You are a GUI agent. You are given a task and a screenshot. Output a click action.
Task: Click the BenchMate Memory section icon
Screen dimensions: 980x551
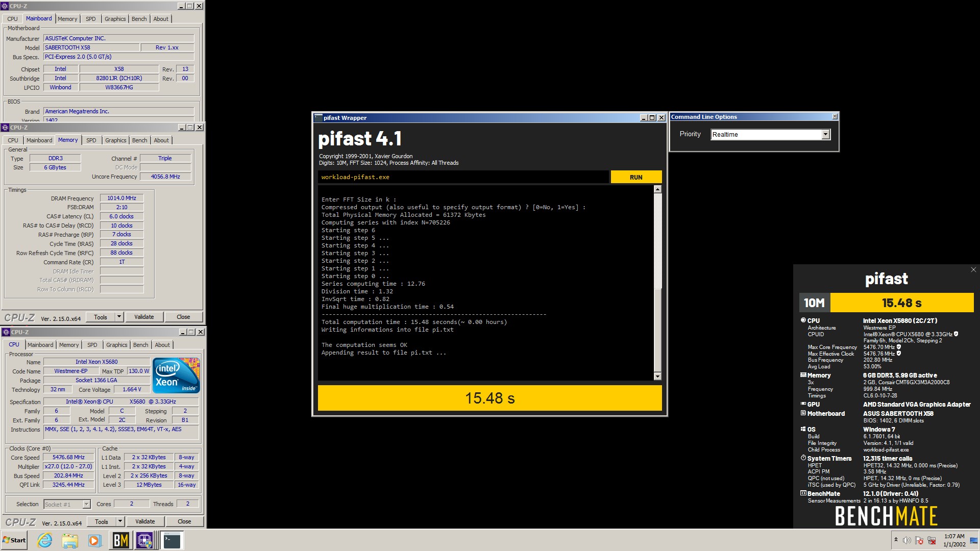pyautogui.click(x=803, y=375)
